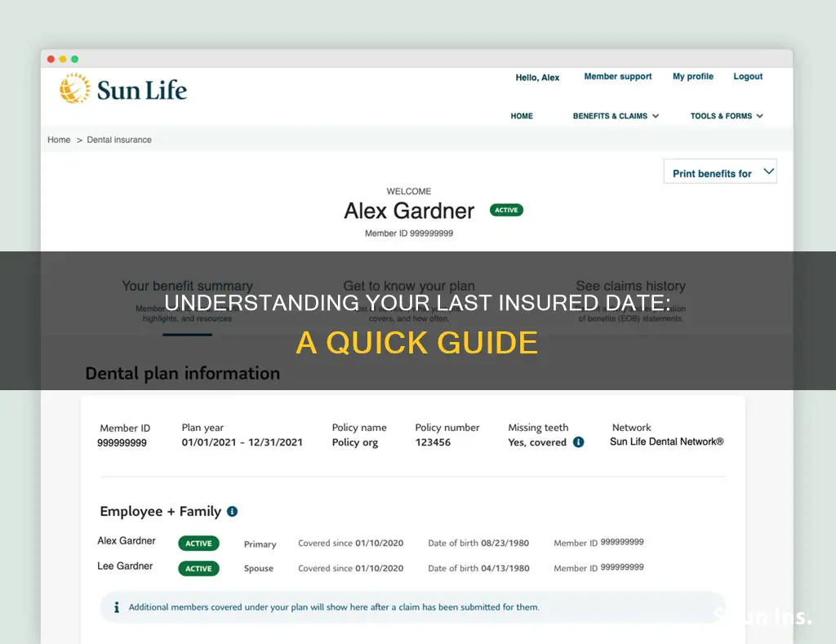Select the Get to know your plan tab
This screenshot has height=644, width=836.
click(x=409, y=302)
